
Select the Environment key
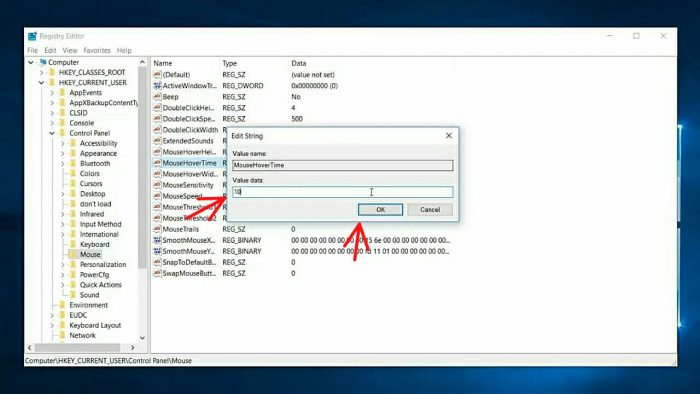tap(88, 305)
